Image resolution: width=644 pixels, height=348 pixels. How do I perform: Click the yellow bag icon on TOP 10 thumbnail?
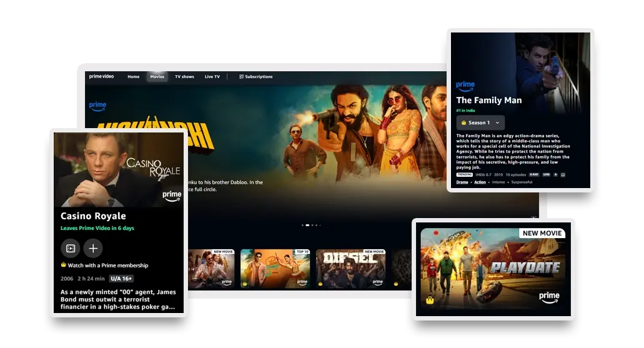tap(245, 284)
